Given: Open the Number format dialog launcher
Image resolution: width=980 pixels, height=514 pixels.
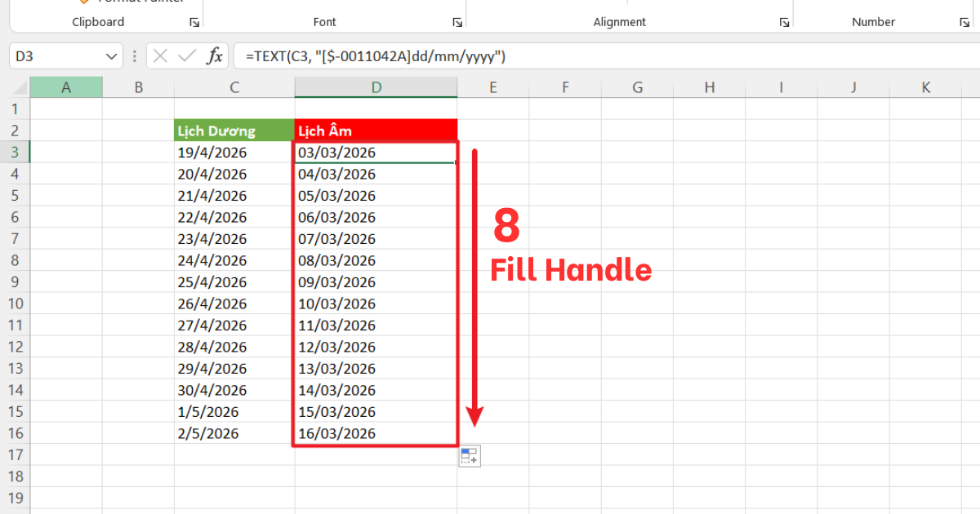Looking at the screenshot, I should pos(964,23).
